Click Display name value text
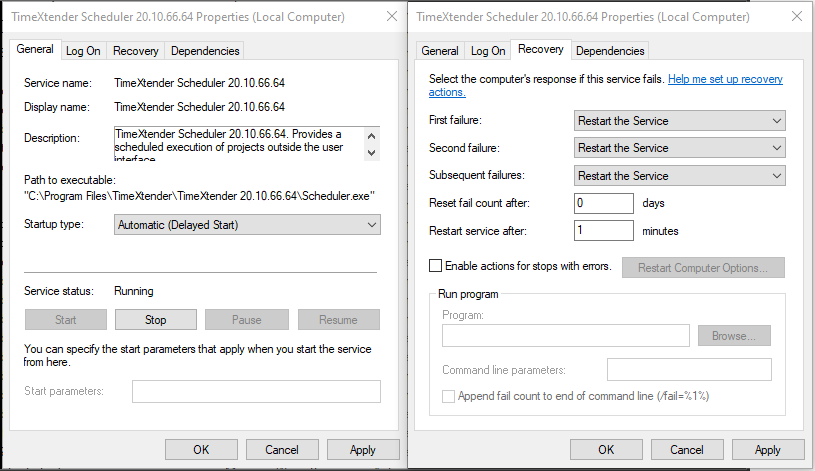Viewport: 815px width, 471px height. (200, 107)
